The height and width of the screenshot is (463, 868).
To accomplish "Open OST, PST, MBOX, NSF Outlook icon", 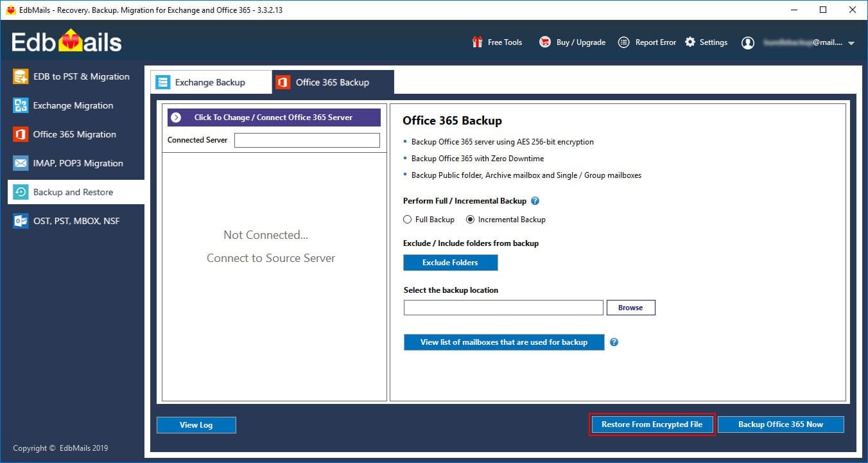I will (x=21, y=221).
